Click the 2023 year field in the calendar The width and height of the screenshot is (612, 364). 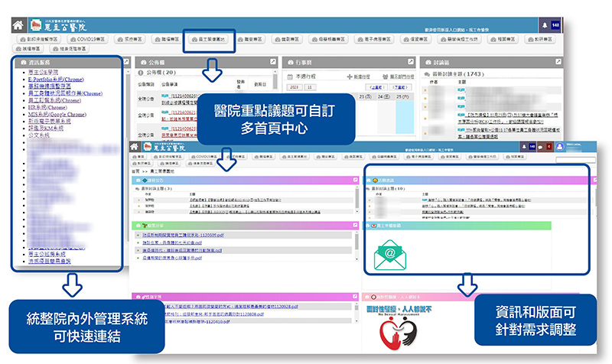(294, 87)
